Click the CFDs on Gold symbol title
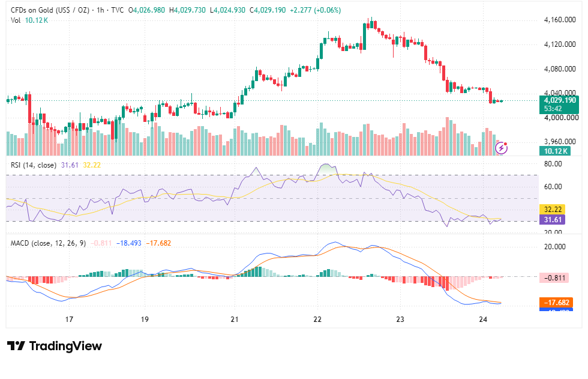Viewport: 588px width, 379px height. tap(50, 10)
